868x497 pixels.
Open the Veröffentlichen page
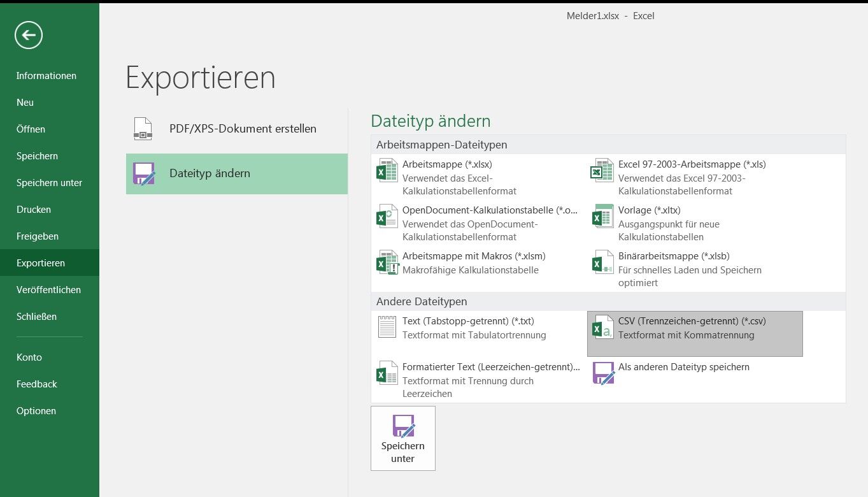(x=50, y=290)
